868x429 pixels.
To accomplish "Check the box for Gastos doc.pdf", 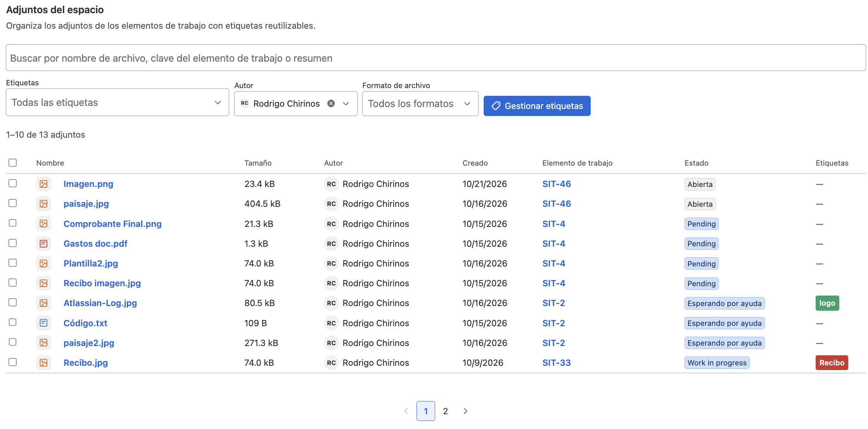I will (x=13, y=243).
